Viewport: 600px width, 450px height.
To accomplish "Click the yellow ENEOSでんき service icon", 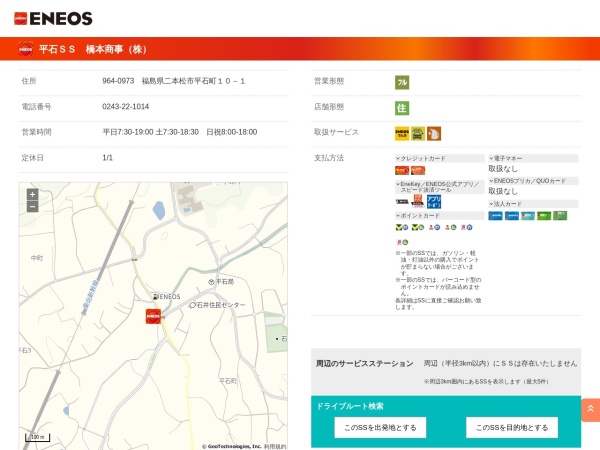I will coord(402,134).
